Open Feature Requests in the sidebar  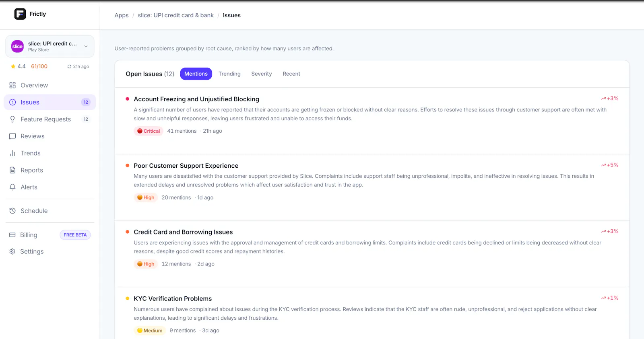[x=50, y=119]
